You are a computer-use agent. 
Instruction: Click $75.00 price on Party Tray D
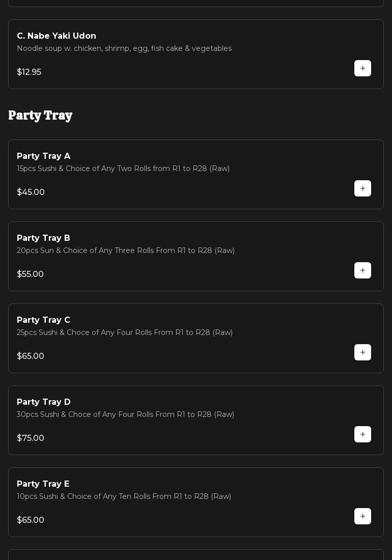pyautogui.click(x=31, y=438)
